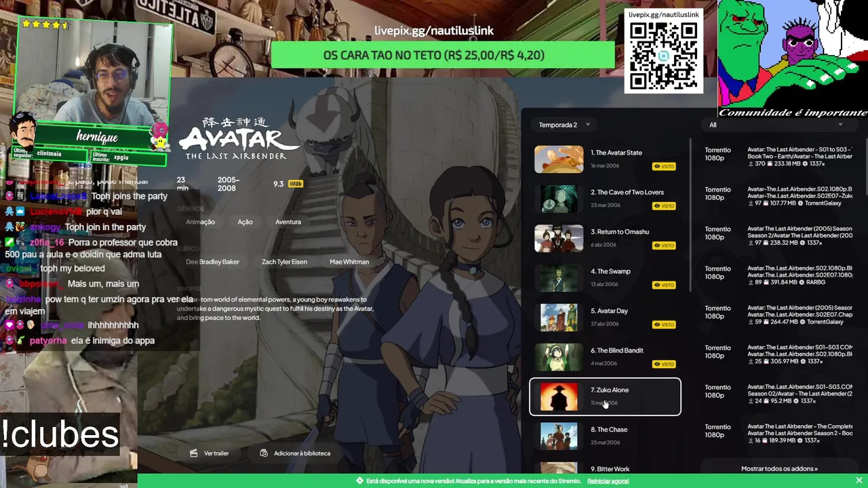Click the Avatar The Last Airbender logo

pyautogui.click(x=239, y=139)
